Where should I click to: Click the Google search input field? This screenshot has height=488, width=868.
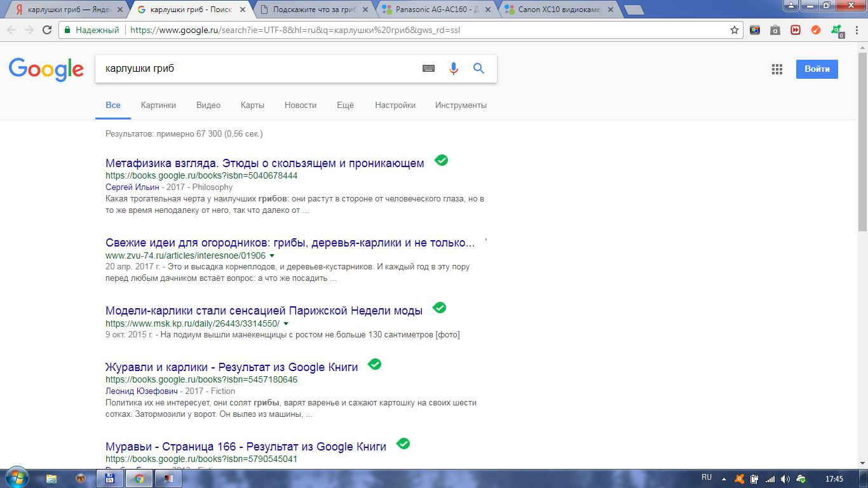click(x=258, y=69)
